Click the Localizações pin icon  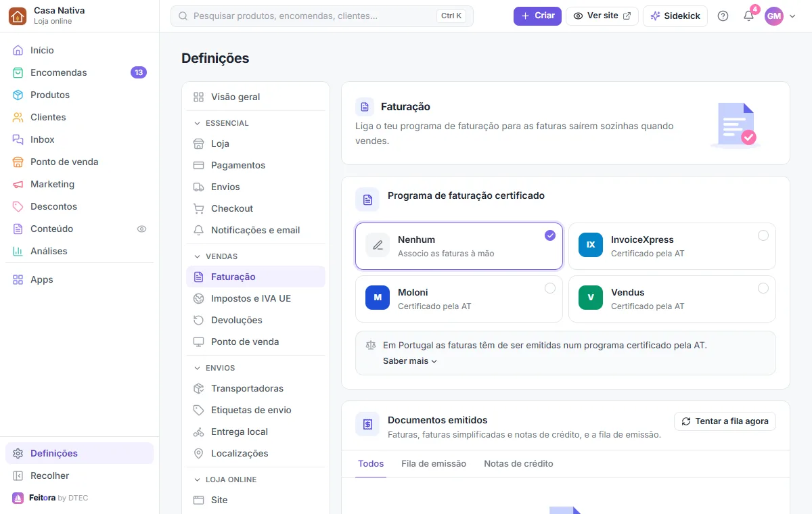click(199, 453)
